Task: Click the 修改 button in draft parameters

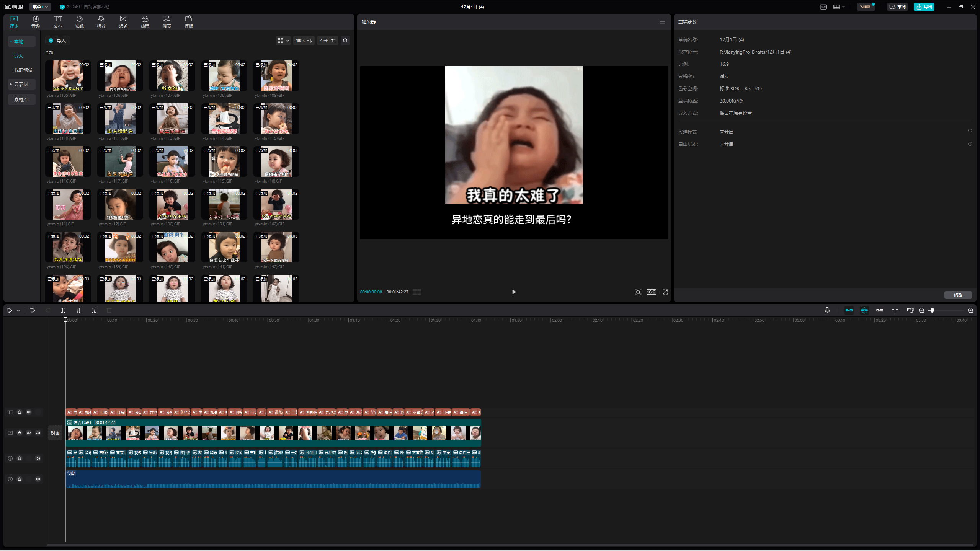Action: click(x=958, y=295)
